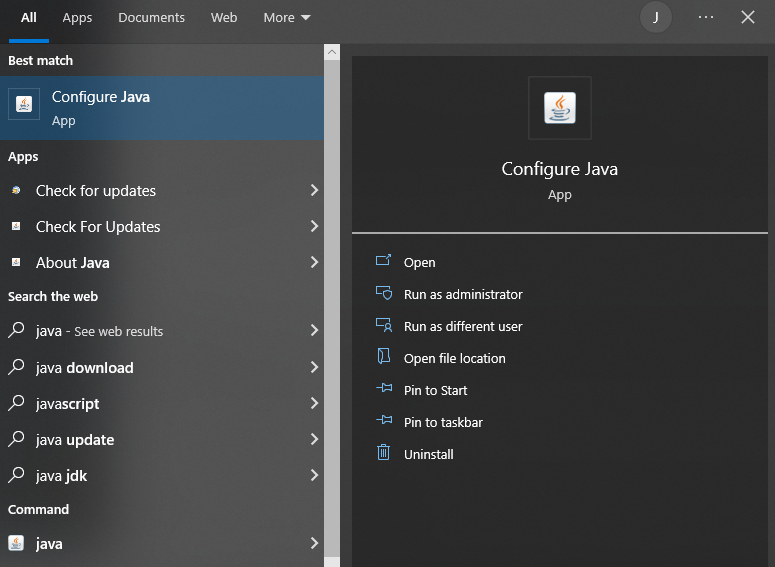Click the Java icon of the java command
This screenshot has height=567, width=775.
click(x=16, y=543)
